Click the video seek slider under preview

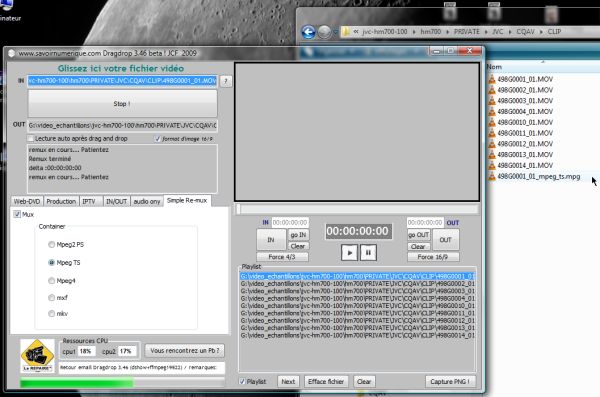(x=357, y=209)
